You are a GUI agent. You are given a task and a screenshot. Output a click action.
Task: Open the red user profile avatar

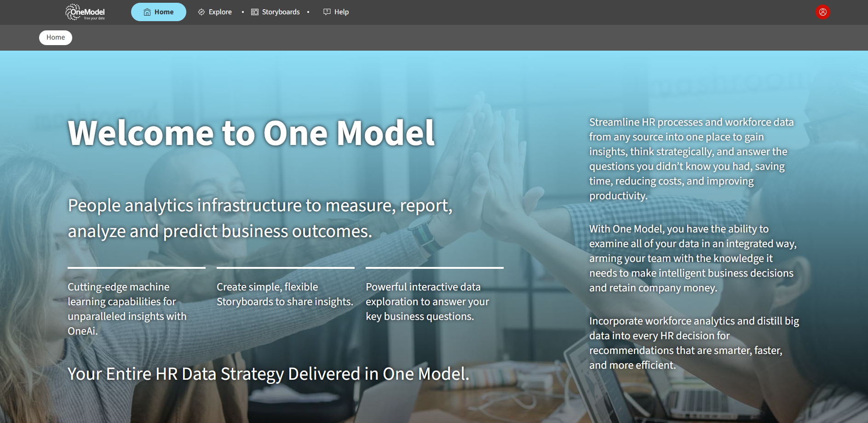[822, 12]
